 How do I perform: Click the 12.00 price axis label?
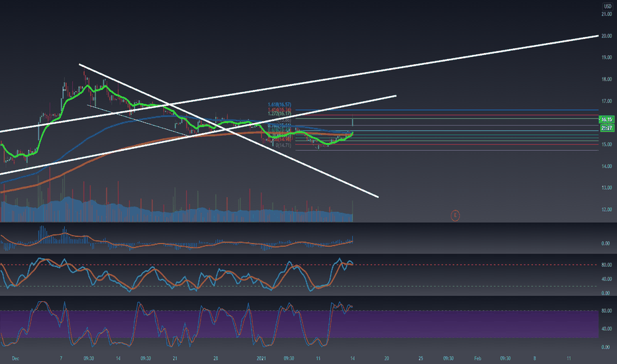[606, 209]
